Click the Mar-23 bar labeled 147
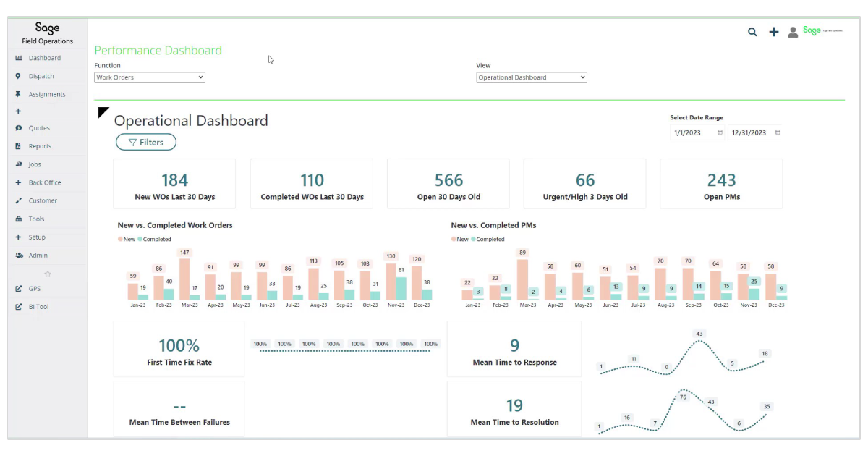The width and height of the screenshot is (868, 456). [x=184, y=279]
